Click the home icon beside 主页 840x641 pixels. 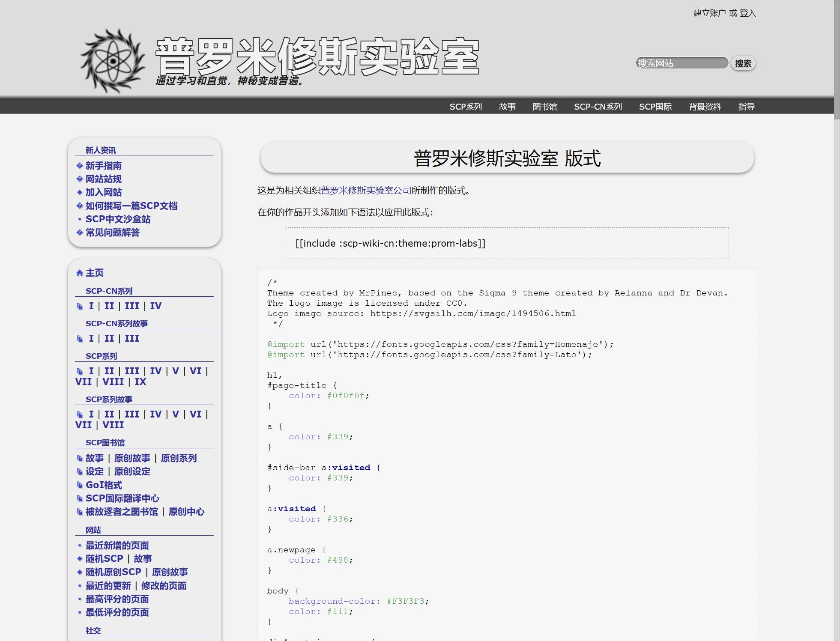click(79, 273)
